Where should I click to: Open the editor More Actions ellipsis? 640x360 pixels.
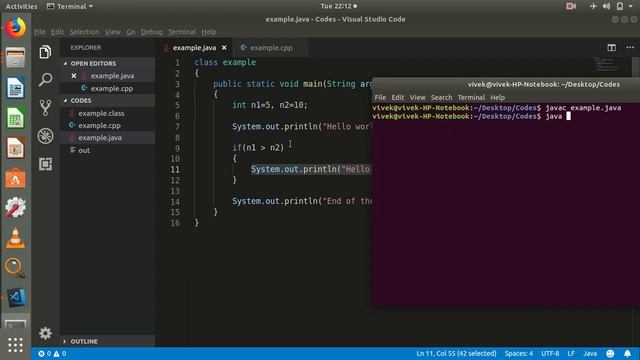[x=630, y=48]
